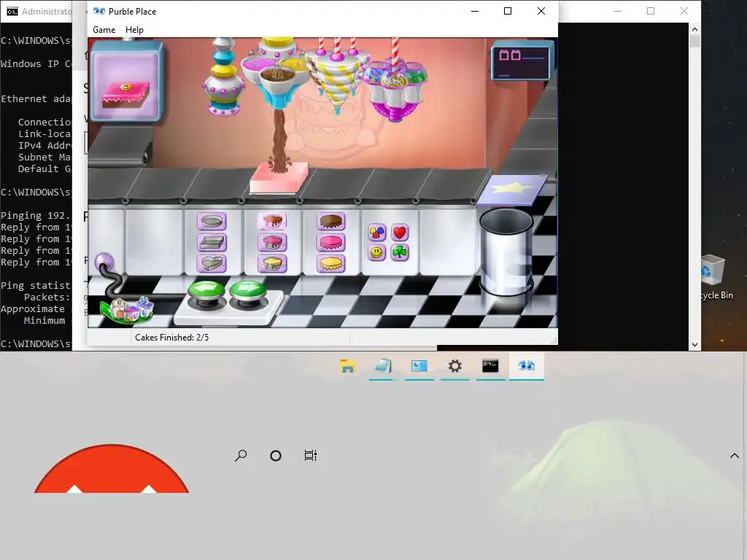Maximize the Purble Place window

(508, 11)
